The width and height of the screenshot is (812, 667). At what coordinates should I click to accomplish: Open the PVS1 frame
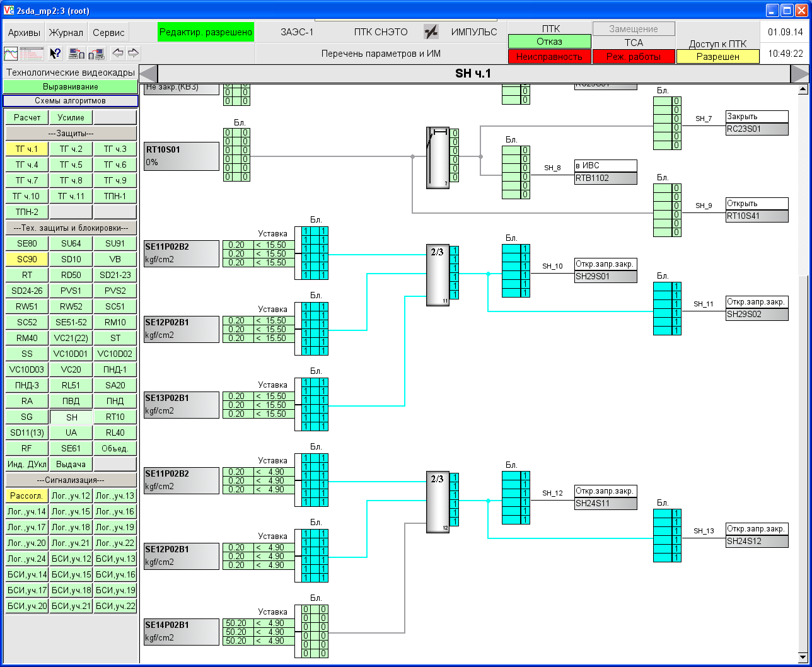(71, 291)
